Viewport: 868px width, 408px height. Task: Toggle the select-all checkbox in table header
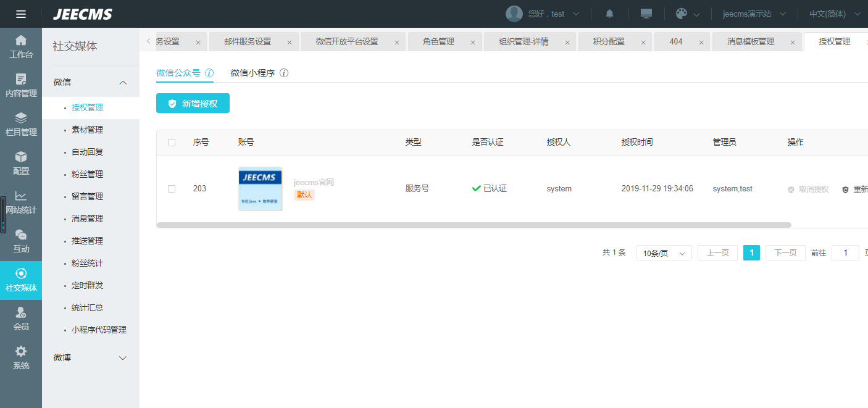(172, 143)
